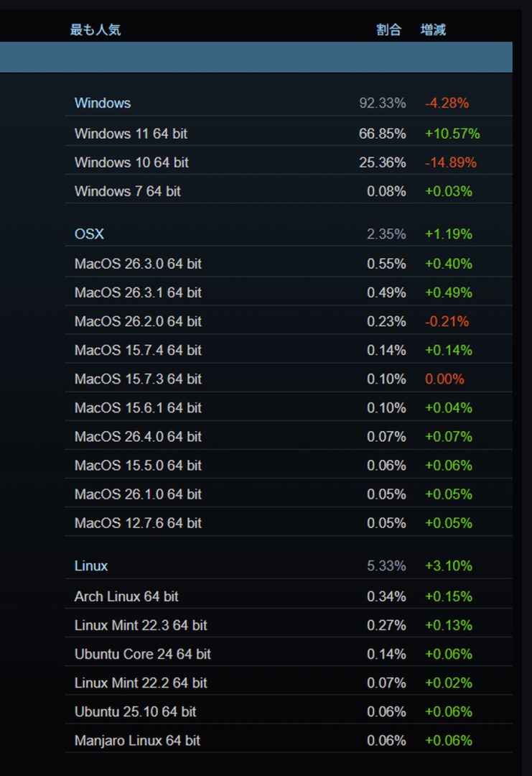The image size is (532, 776).
Task: Select the Arch Linux 64 bit row
Action: pos(126,596)
